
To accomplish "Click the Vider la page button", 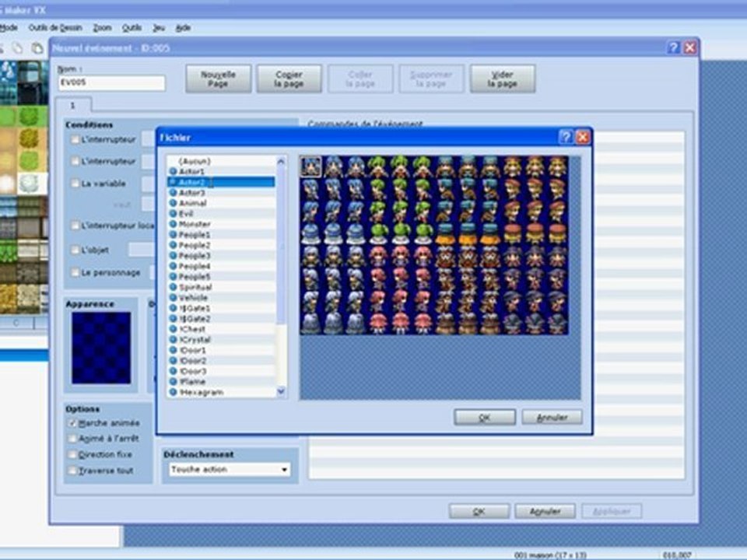I will click(503, 79).
